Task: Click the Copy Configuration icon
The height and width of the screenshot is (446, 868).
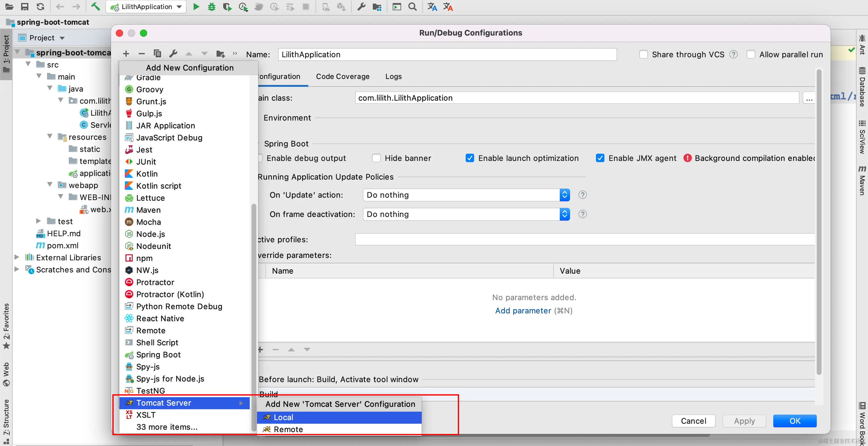Action: pos(157,54)
